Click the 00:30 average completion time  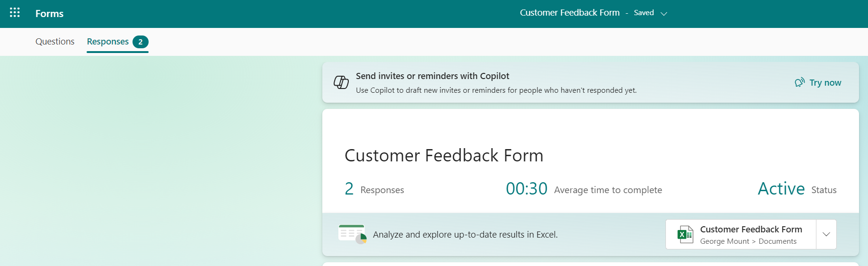click(x=526, y=189)
